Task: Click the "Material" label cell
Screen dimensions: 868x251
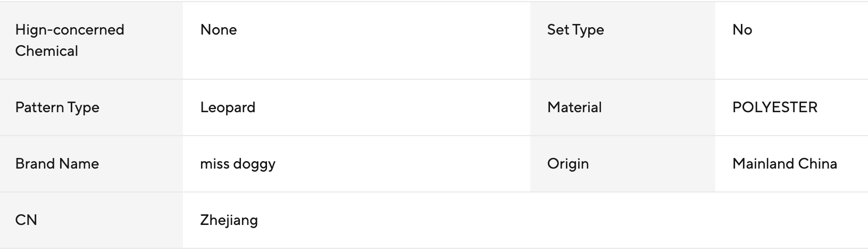Action: pyautogui.click(x=574, y=107)
